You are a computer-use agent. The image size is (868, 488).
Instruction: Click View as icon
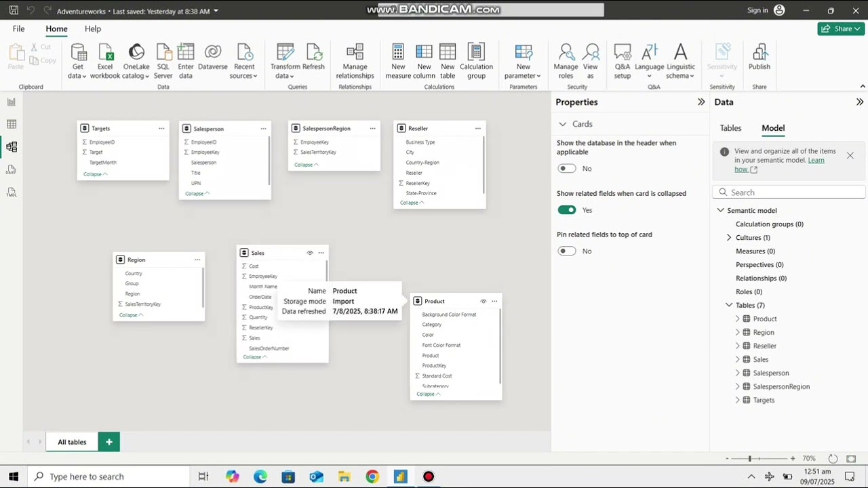591,53
